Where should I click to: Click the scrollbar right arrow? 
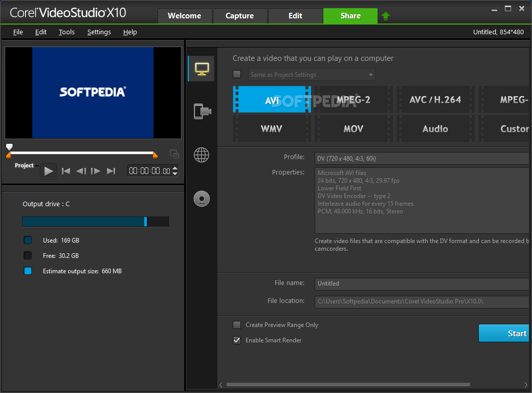pyautogui.click(x=526, y=385)
